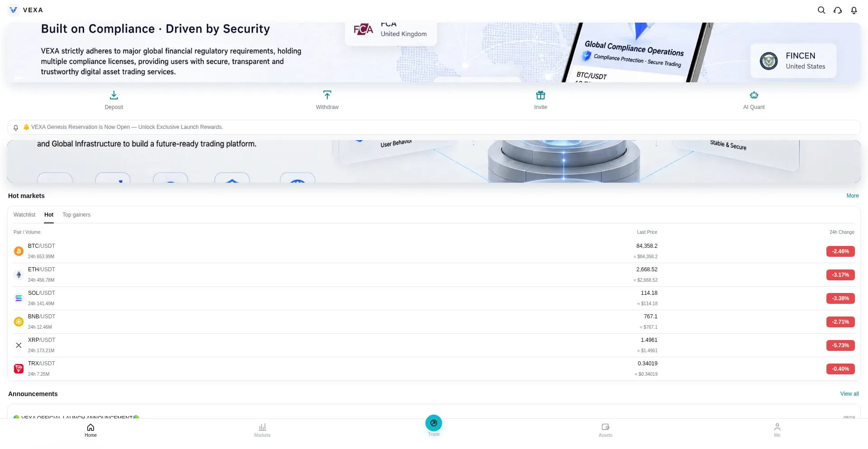Go to Home in bottom navigation

(x=90, y=430)
